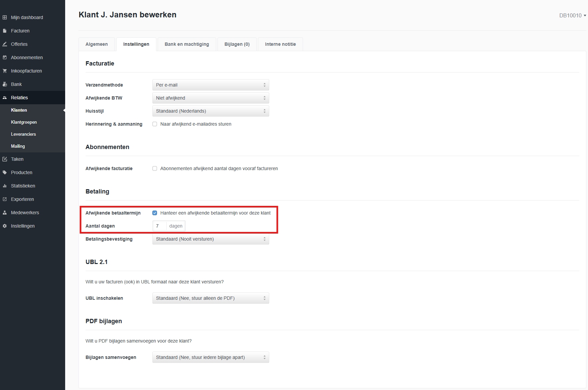The height and width of the screenshot is (390, 588).
Task: Switch to the Bank en machtiging tab
Action: coord(187,44)
